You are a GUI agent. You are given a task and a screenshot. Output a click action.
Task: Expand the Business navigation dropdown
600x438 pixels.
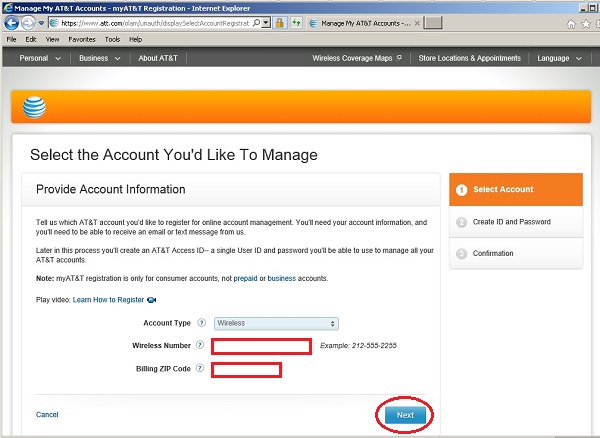point(99,58)
